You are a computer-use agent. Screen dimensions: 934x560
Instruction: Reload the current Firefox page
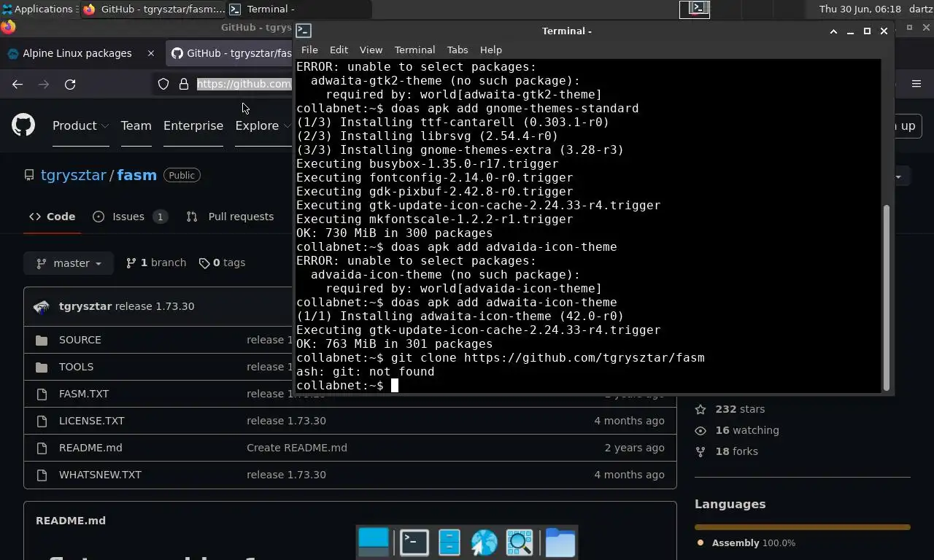(x=70, y=84)
